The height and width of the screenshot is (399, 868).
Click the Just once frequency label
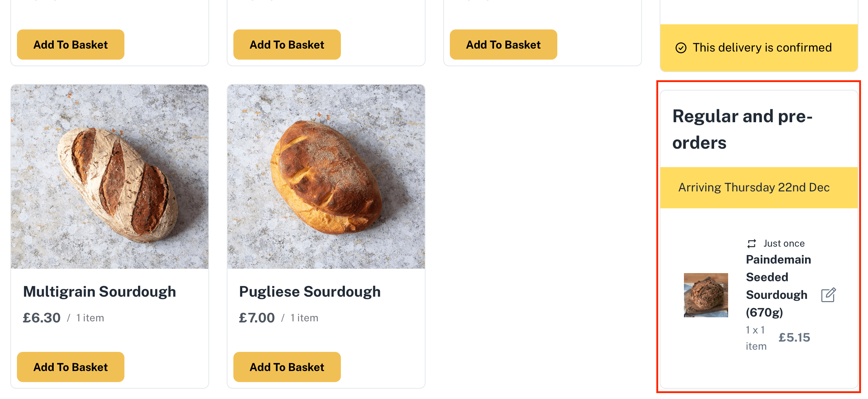784,243
